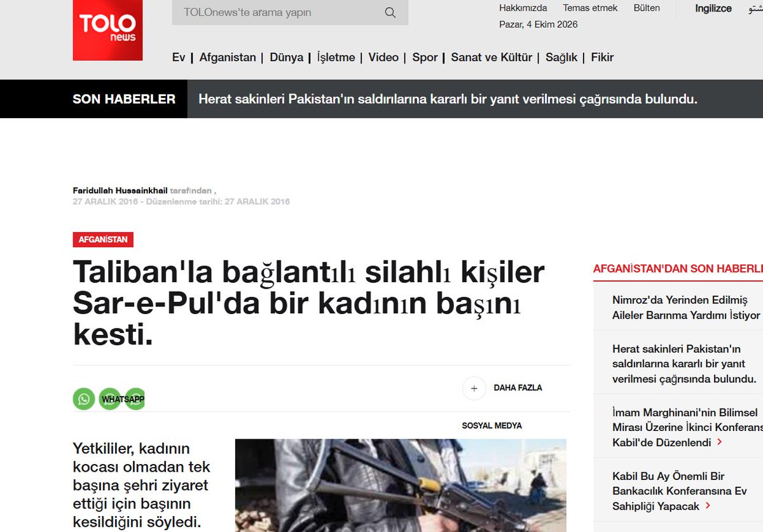The image size is (763, 532).
Task: Click the red AFGANİSTAN category tag
Action: (103, 240)
